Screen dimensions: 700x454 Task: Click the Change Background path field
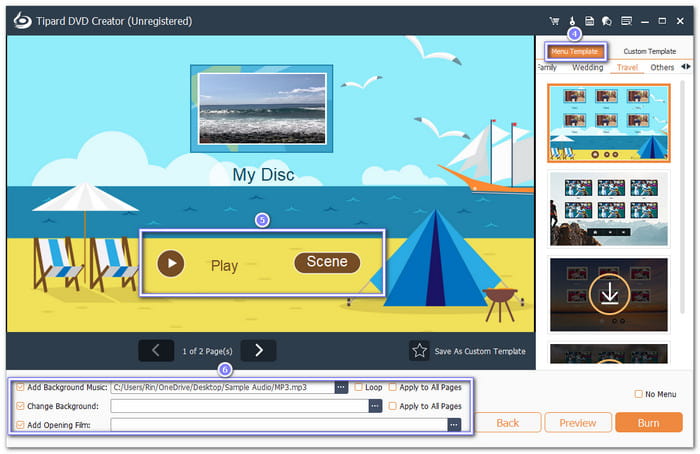[240, 406]
